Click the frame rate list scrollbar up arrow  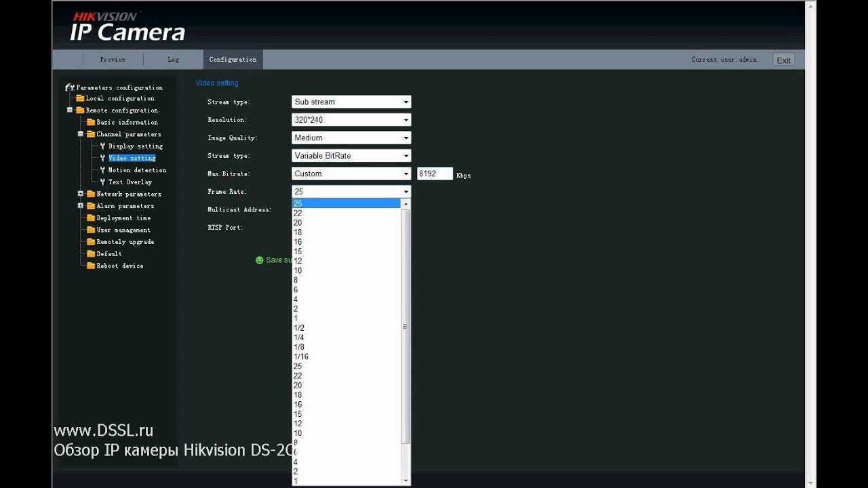tap(406, 204)
